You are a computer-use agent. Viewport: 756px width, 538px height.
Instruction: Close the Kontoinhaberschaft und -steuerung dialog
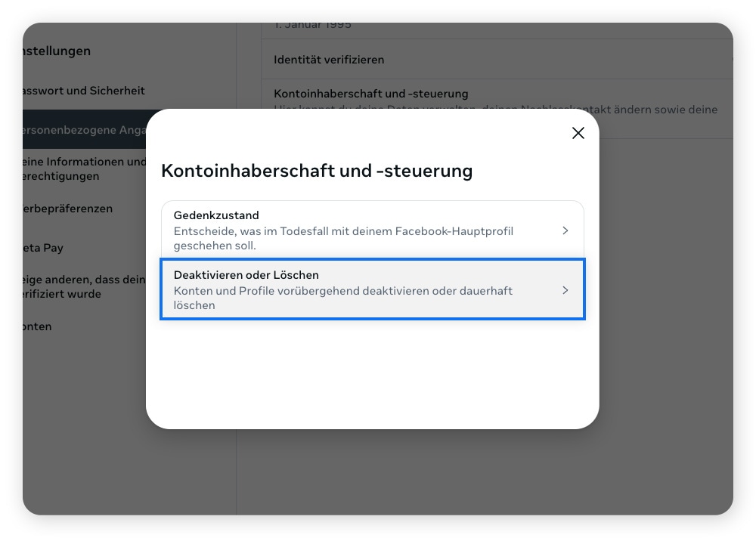578,133
